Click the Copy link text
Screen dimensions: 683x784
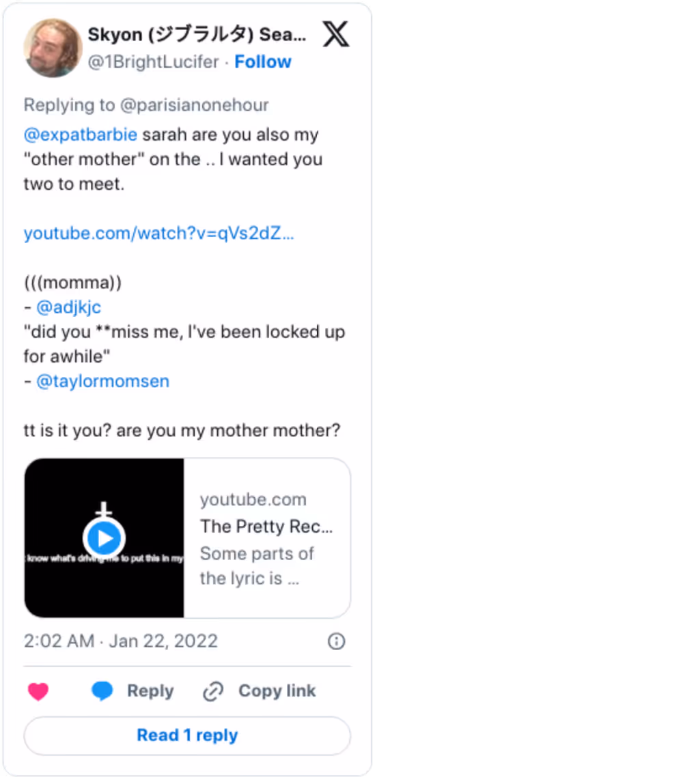[x=277, y=691]
